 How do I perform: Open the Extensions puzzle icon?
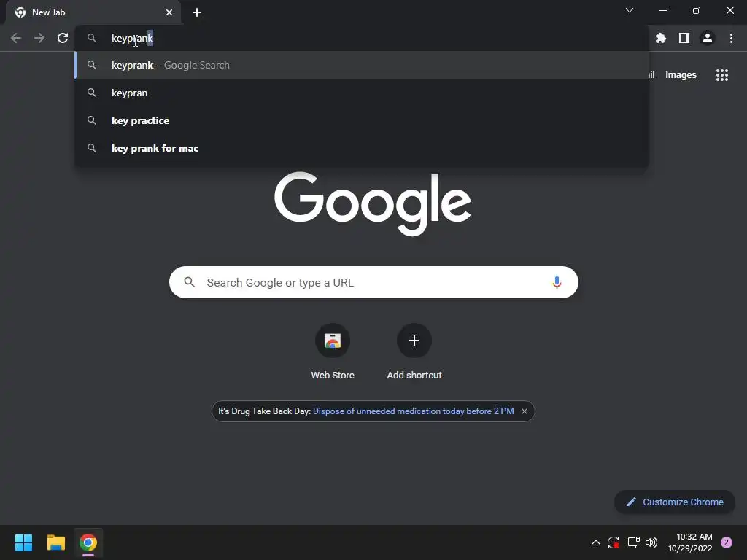point(661,38)
